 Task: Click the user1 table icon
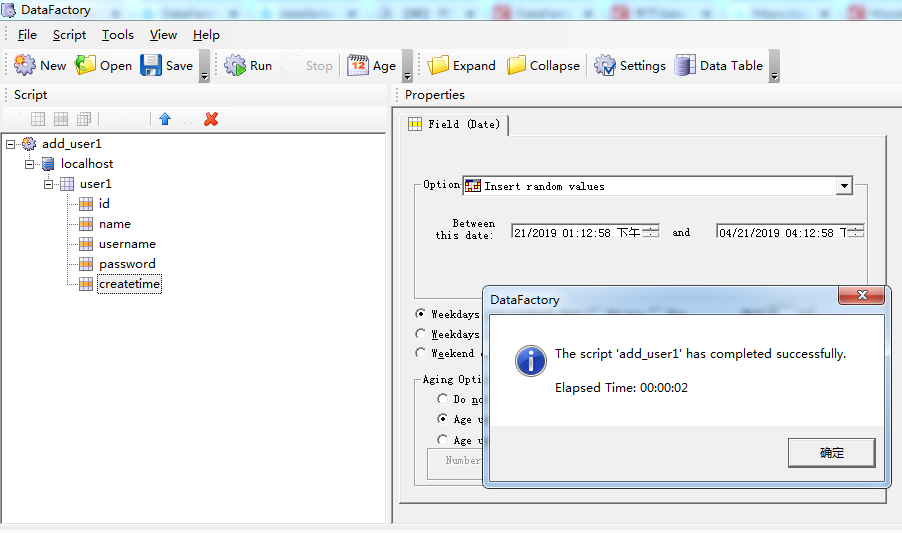click(x=67, y=184)
